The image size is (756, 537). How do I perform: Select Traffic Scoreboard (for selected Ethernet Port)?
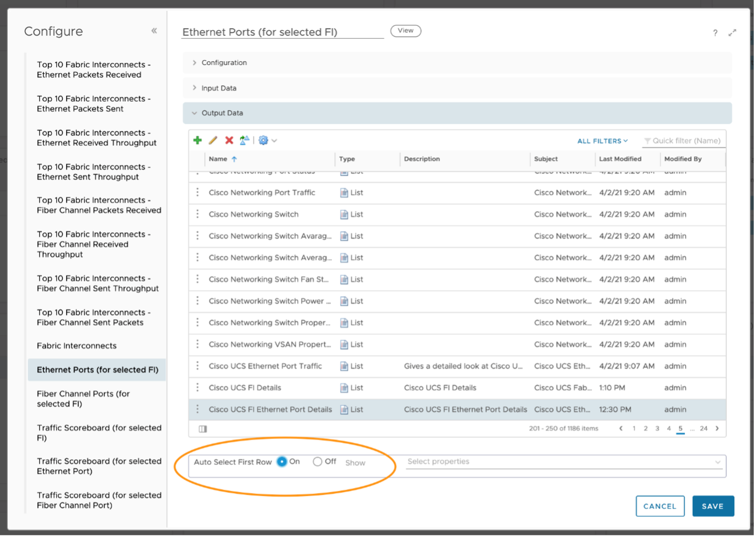tap(99, 466)
